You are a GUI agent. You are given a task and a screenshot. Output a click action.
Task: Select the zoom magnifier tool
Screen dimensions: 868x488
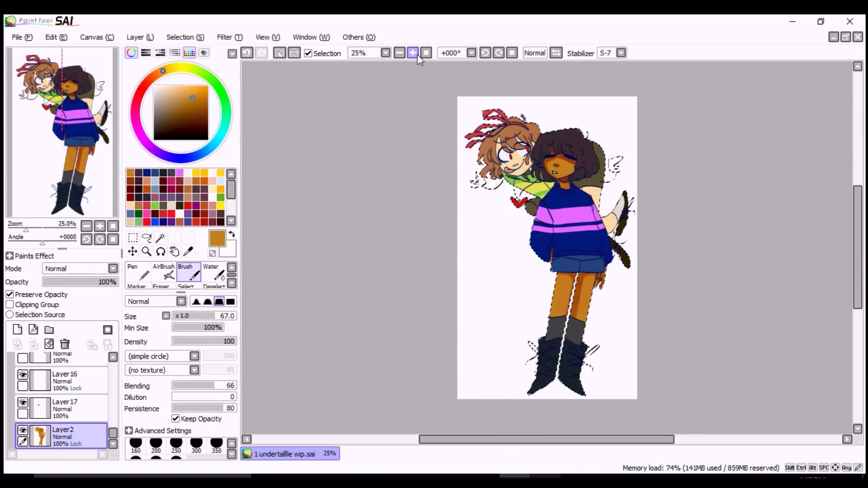146,252
